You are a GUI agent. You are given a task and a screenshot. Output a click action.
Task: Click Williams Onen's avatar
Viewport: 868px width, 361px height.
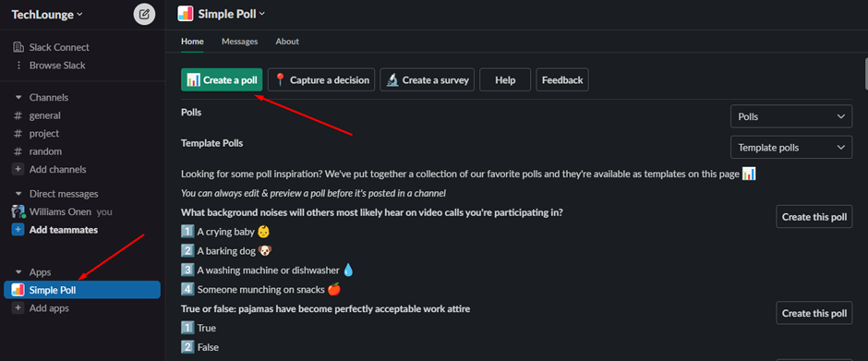18,211
